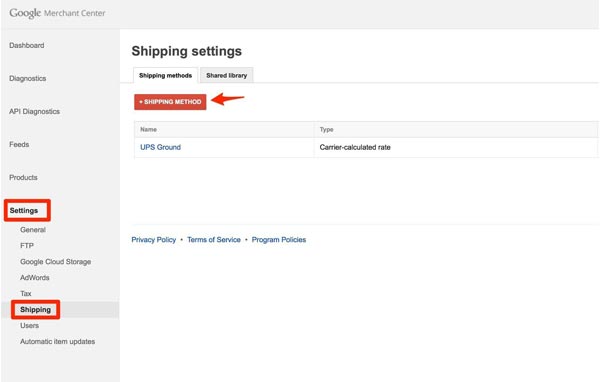The height and width of the screenshot is (382, 600).
Task: Go to AdWords settings
Action: click(x=35, y=278)
